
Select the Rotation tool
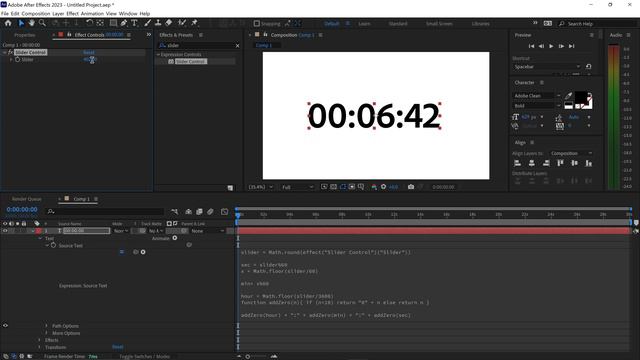[89, 23]
